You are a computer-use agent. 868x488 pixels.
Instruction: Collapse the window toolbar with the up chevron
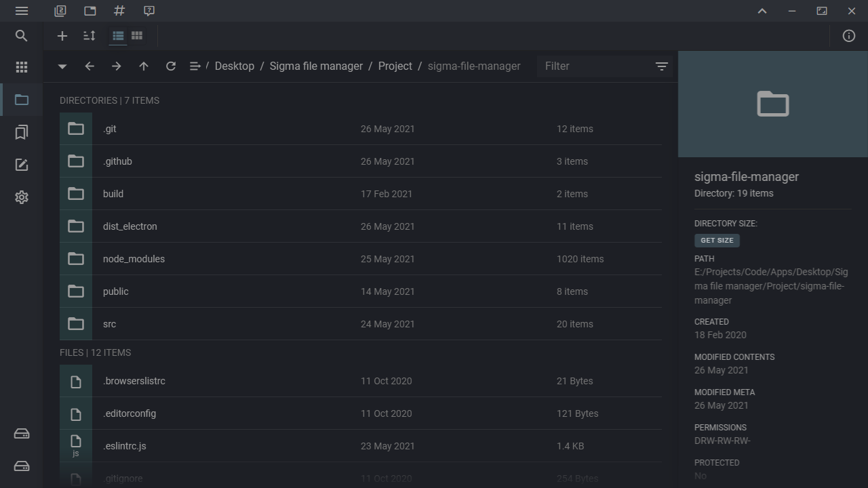[762, 11]
